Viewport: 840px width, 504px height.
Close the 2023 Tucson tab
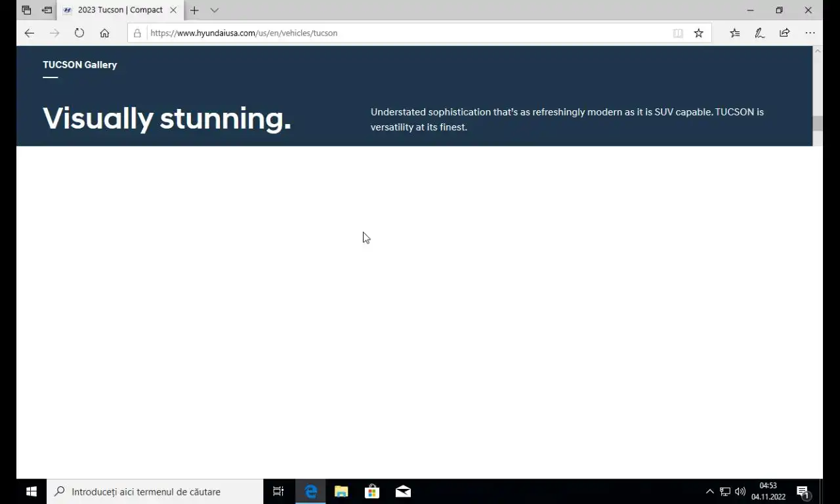pos(173,10)
